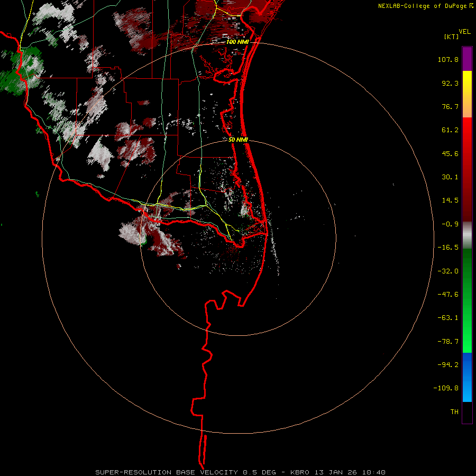Image resolution: width=476 pixels, height=476 pixels.
Task: Click the 50 NMI range ring label
Action: [x=238, y=140]
